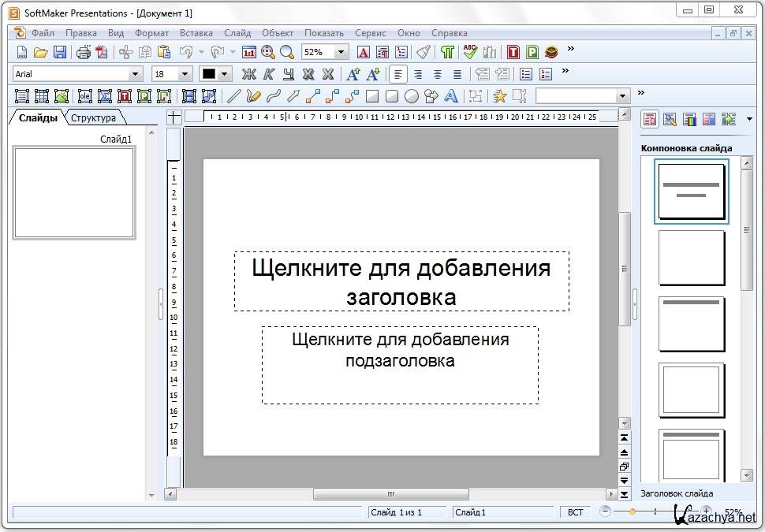Toggle underline formatting (Ч)
765x532 pixels.
pos(288,74)
